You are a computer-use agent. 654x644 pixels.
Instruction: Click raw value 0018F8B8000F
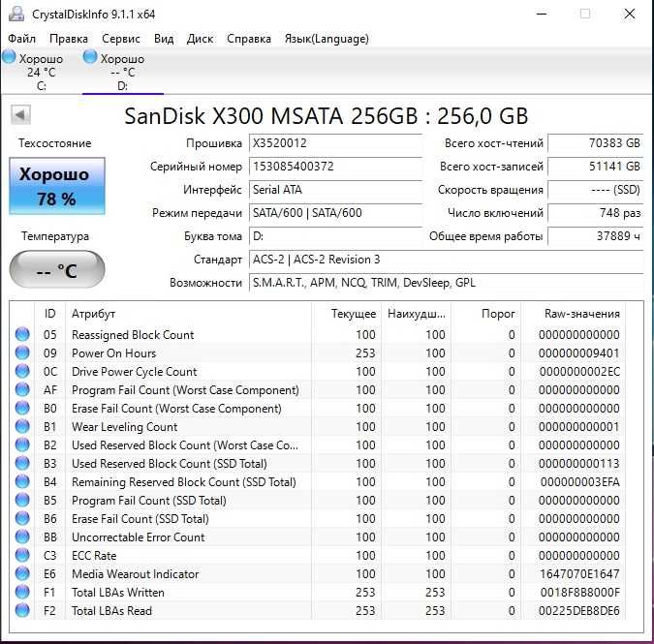(x=579, y=593)
